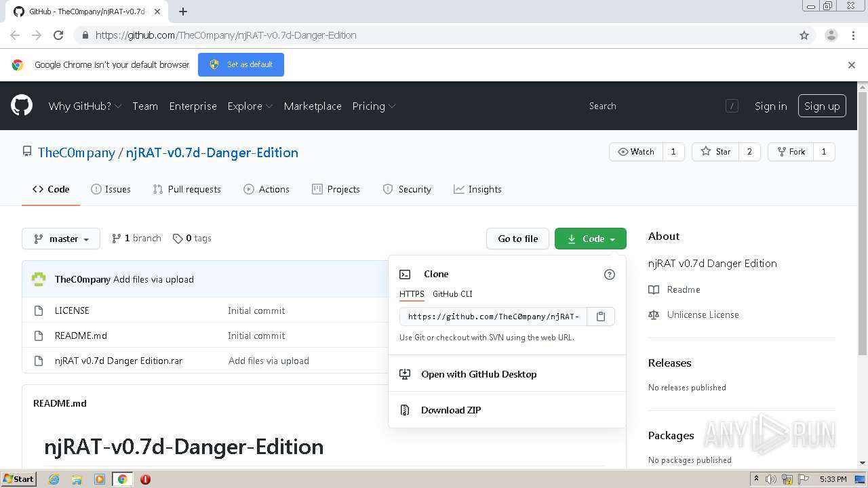868x488 pixels.
Task: Switch to the Projects tab
Action: click(x=336, y=189)
